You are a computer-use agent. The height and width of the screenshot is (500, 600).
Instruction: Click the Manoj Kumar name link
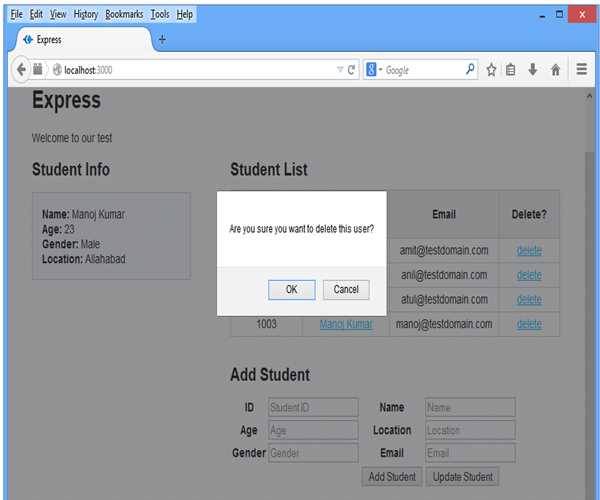tap(346, 324)
